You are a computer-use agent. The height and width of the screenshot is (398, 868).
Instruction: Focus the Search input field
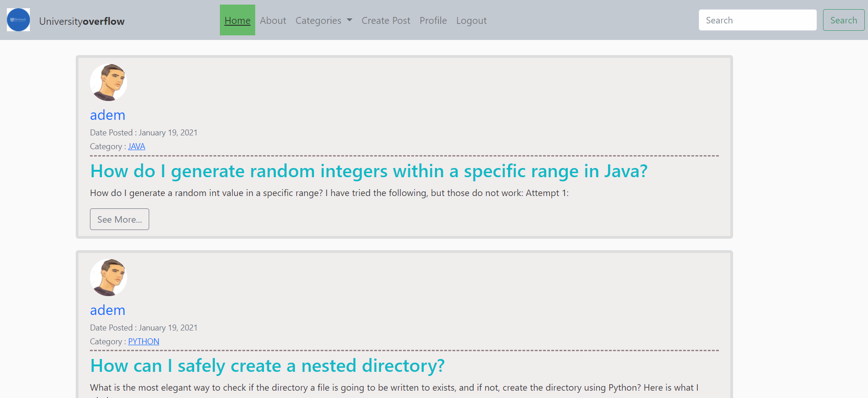click(758, 20)
